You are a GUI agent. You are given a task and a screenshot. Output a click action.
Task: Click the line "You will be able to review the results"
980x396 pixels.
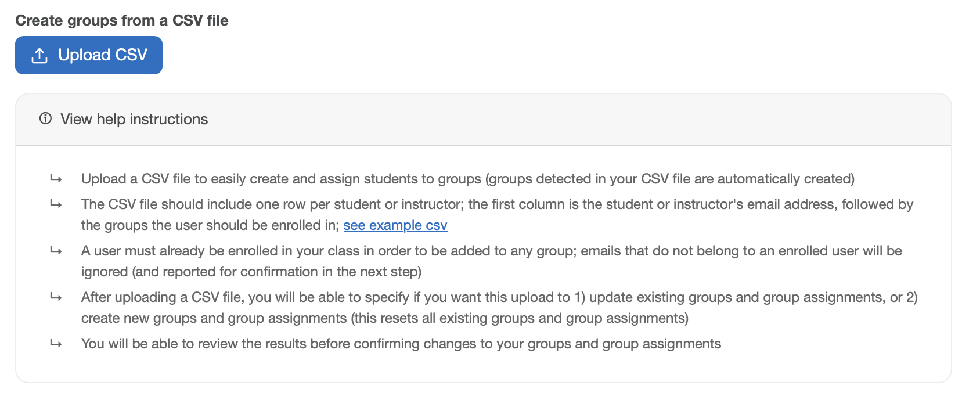401,344
